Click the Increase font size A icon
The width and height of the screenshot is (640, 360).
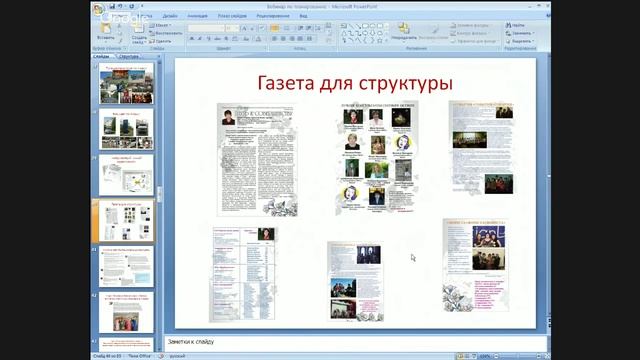[x=244, y=28]
